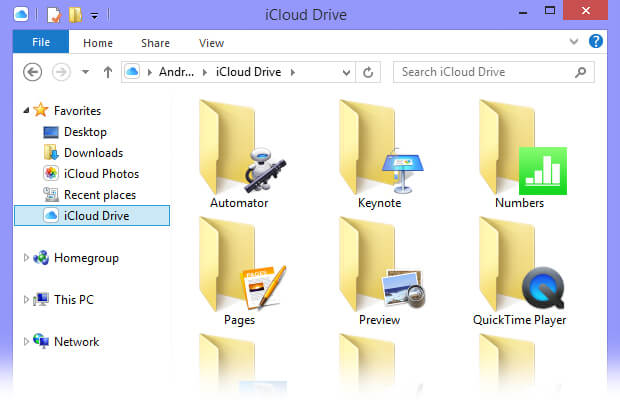This screenshot has width=620, height=400.
Task: Open the QuickTime Player folder
Action: (x=520, y=272)
